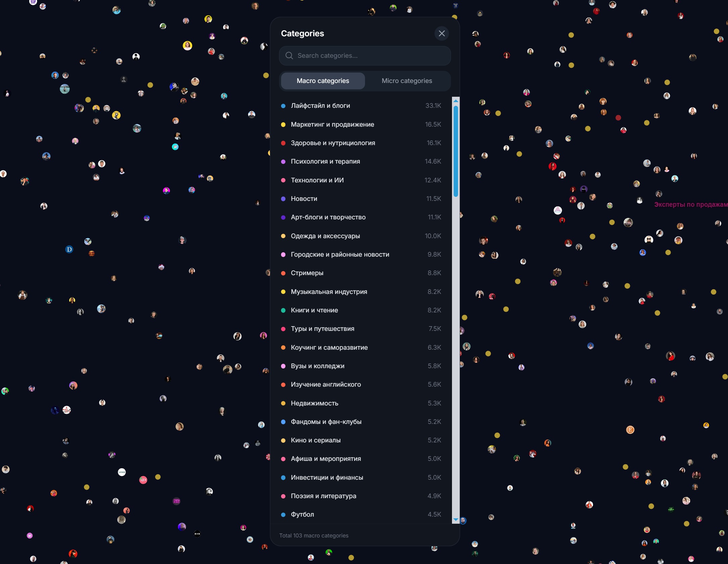Select the Кино и сериалы category

(361, 440)
